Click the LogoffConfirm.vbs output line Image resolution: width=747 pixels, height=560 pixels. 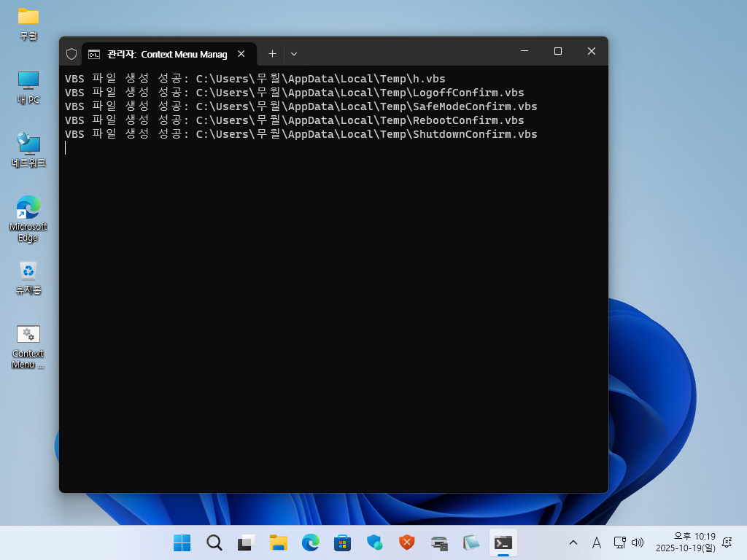295,93
